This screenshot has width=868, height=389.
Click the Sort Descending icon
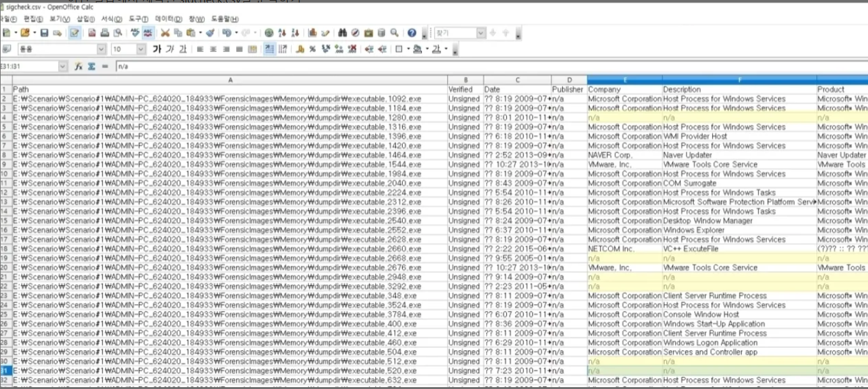[294, 33]
